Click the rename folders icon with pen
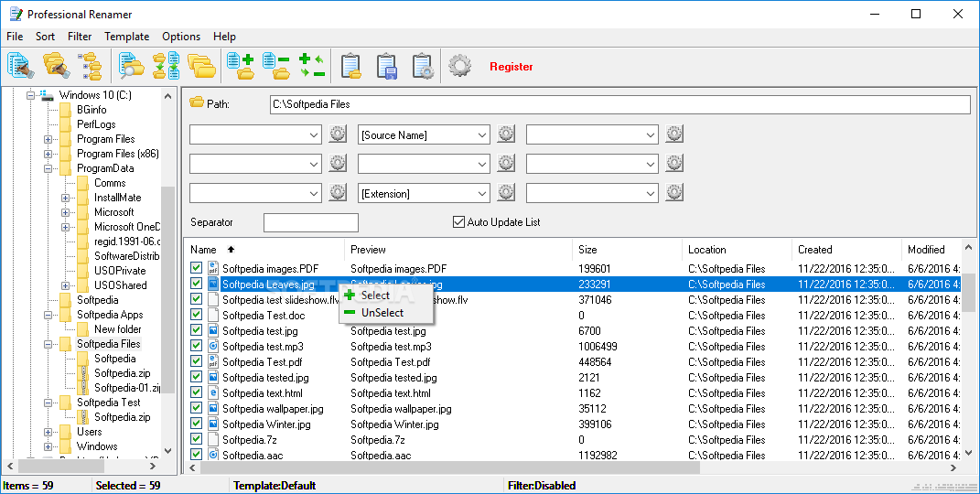Screen dimensions: 980x494 pos(56,66)
